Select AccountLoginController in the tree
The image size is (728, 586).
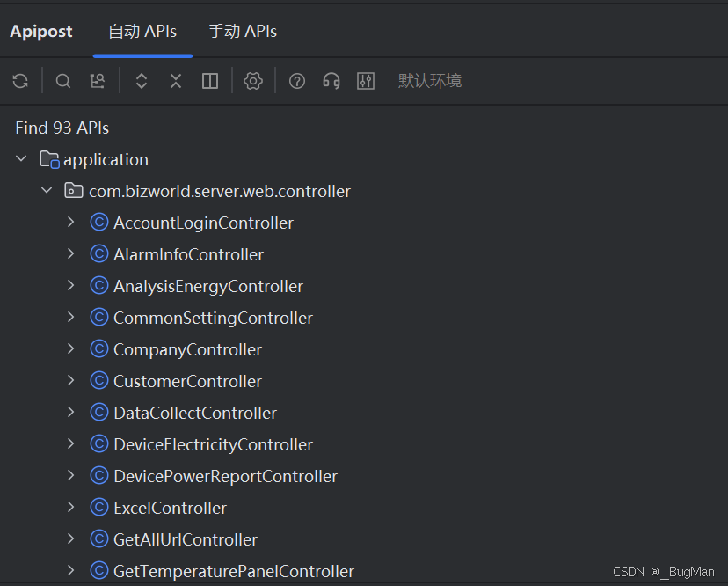203,223
